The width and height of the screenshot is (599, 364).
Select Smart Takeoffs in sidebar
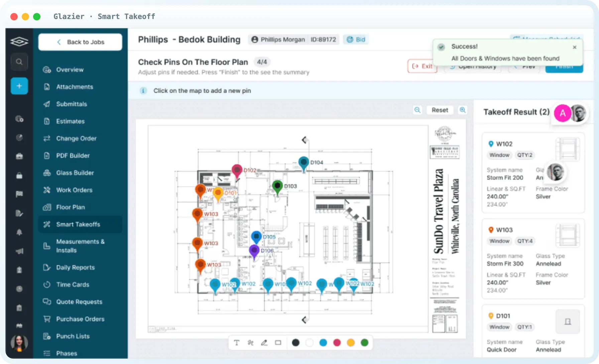pyautogui.click(x=80, y=224)
